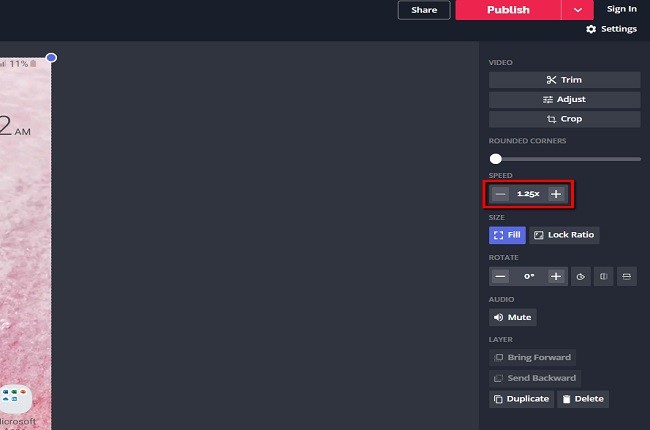Increase rotation angle with plus button
The image size is (650, 430).
(556, 276)
